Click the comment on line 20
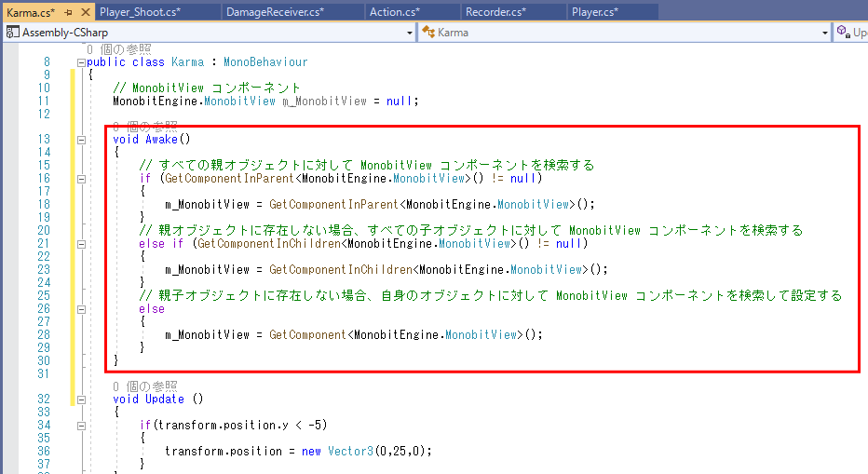The height and width of the screenshot is (474, 868). tap(471, 230)
